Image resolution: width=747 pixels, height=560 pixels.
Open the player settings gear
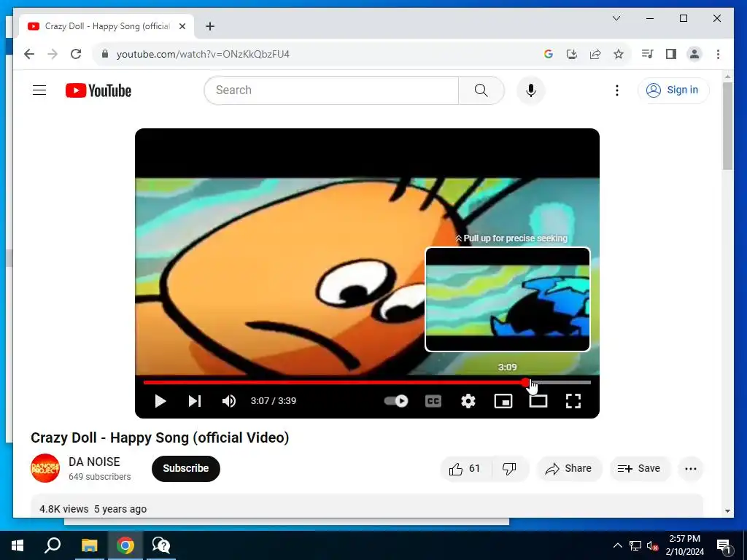point(468,401)
